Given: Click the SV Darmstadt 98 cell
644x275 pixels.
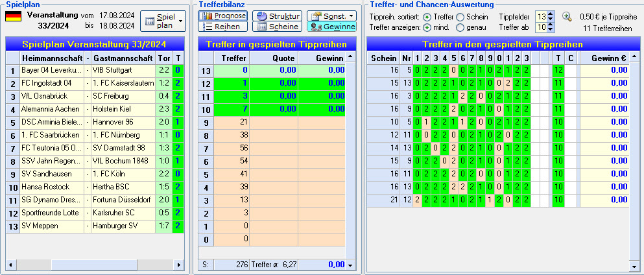Looking at the screenshot, I should 123,148.
